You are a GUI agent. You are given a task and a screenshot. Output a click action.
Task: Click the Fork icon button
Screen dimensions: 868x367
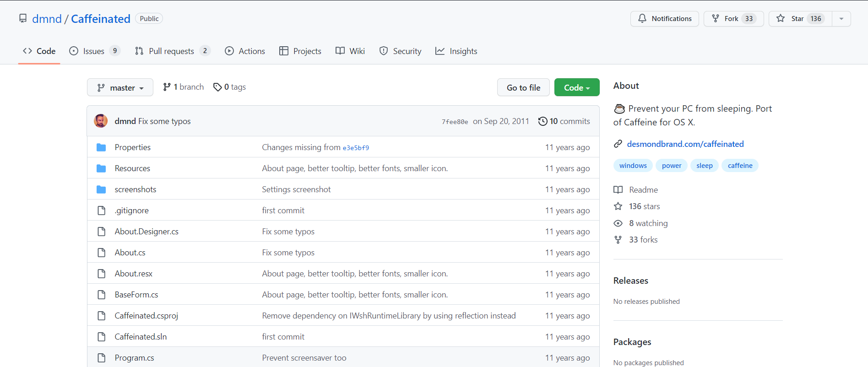[x=716, y=18]
